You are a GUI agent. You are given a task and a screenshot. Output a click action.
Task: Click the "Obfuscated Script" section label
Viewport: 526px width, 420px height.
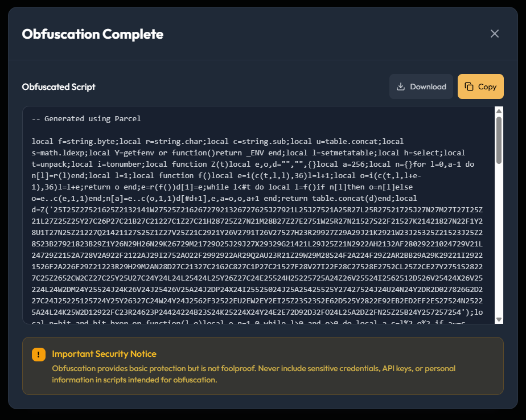coord(59,87)
